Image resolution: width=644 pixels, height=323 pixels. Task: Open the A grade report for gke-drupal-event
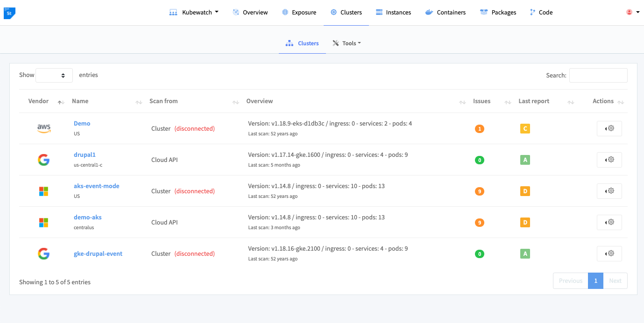(x=525, y=254)
